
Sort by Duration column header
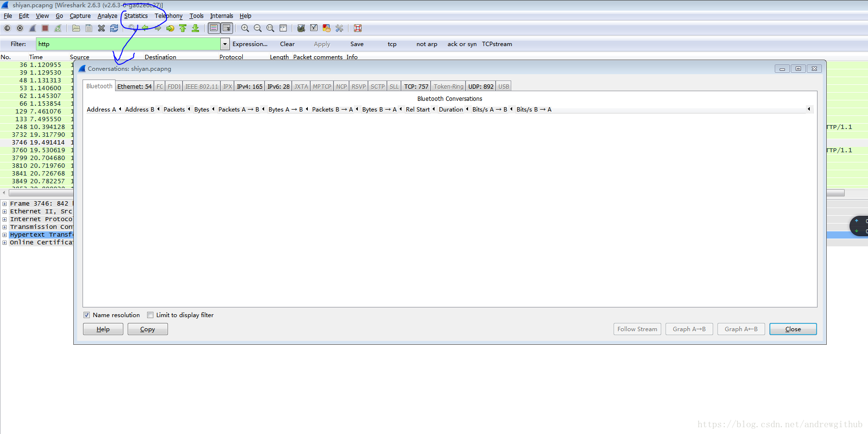(x=451, y=110)
